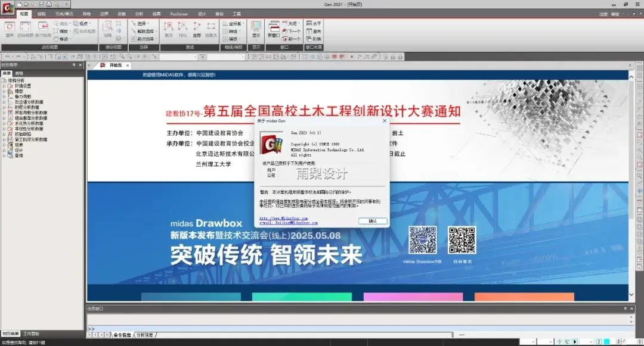The image size is (644, 346).
Task: Open the 节点/单元 ribbon tab
Action: pos(64,14)
